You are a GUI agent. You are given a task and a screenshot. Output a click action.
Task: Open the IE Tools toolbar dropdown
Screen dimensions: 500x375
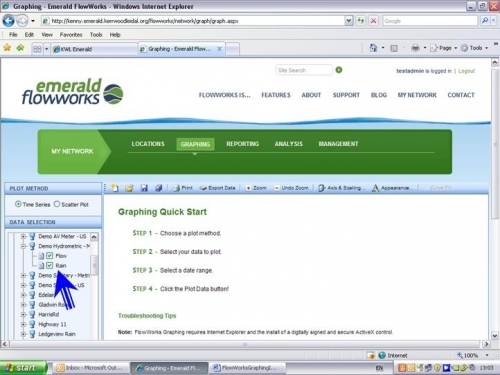pyautogui.click(x=475, y=48)
